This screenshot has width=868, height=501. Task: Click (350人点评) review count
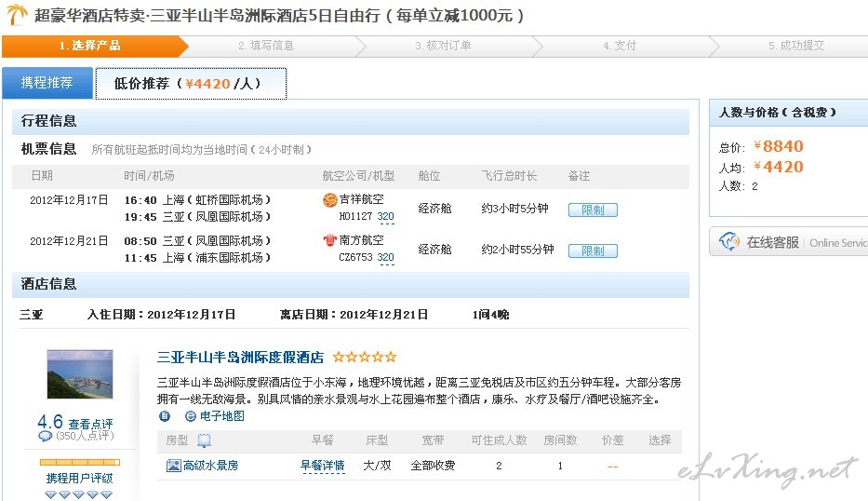coord(85,436)
